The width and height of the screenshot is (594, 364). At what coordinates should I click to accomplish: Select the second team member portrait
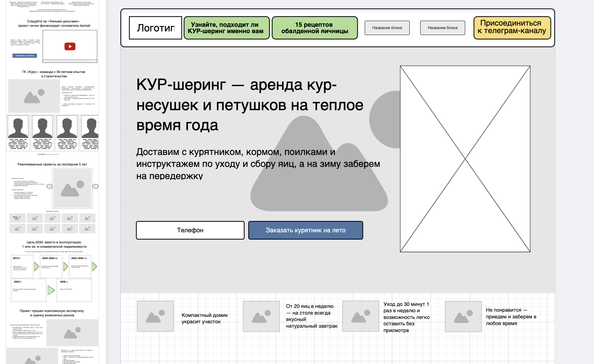tap(42, 127)
